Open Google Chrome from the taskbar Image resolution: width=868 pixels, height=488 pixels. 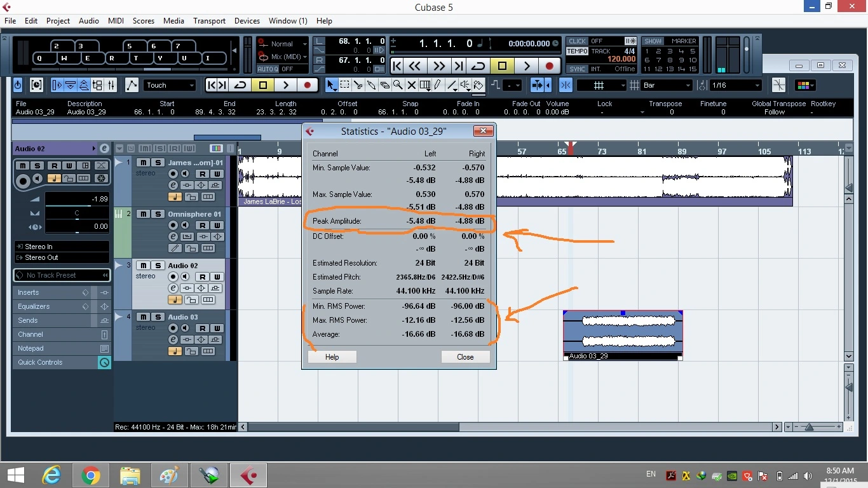click(91, 475)
